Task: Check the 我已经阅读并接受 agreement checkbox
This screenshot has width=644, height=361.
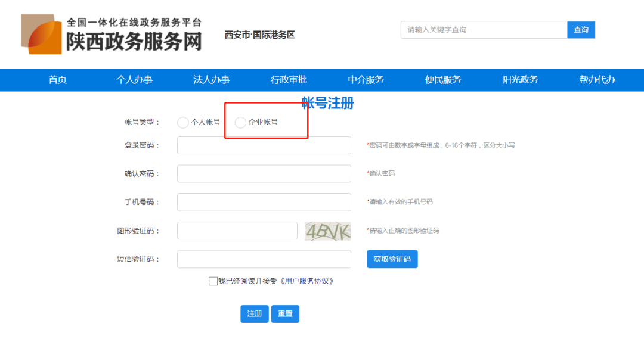Action: tap(212, 281)
